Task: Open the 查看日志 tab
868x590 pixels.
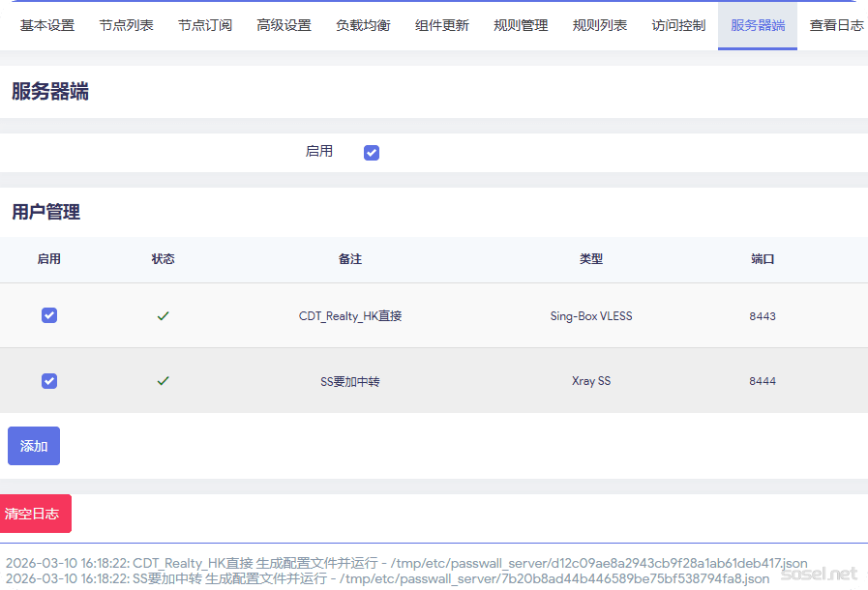Action: click(x=836, y=25)
